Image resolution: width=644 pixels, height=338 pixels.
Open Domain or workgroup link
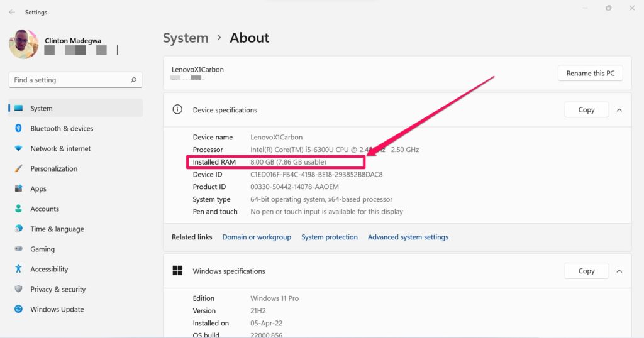pos(257,237)
